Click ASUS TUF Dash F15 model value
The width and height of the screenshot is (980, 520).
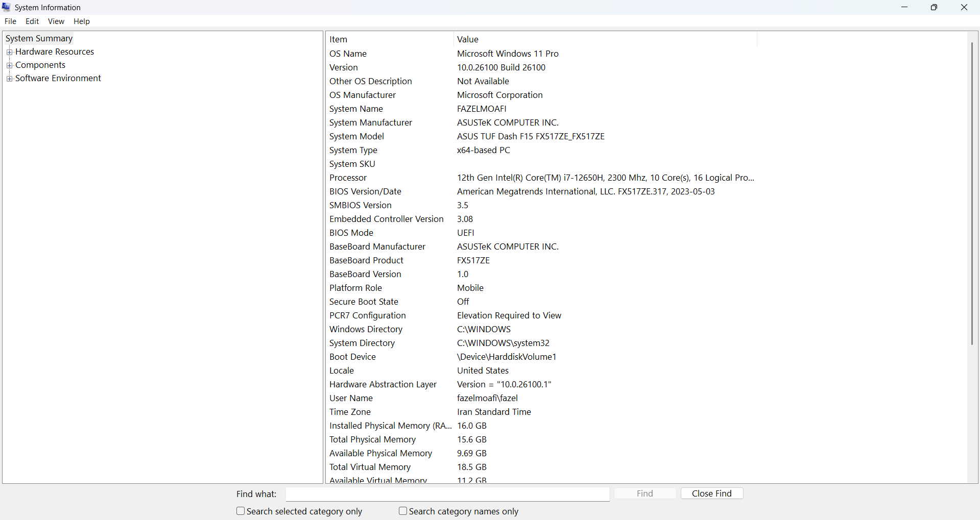coord(531,136)
